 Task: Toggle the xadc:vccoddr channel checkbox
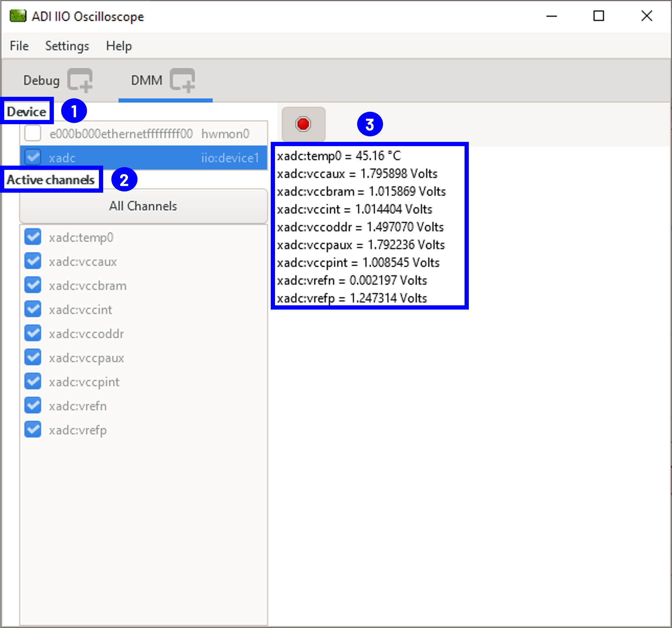[33, 333]
